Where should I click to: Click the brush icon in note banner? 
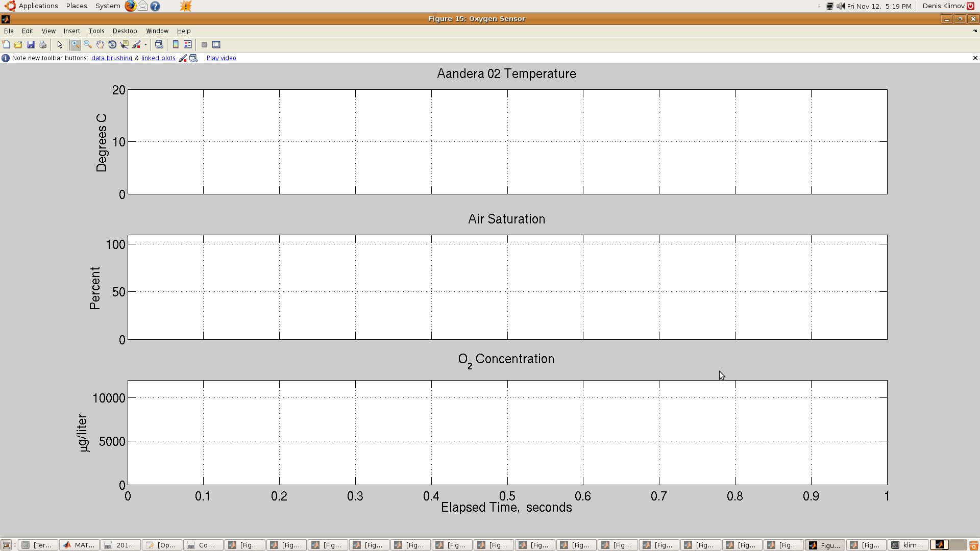(x=183, y=58)
